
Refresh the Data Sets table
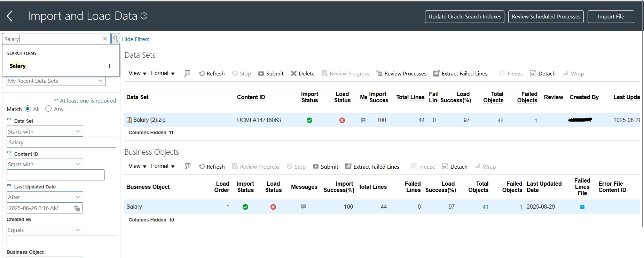click(x=212, y=73)
